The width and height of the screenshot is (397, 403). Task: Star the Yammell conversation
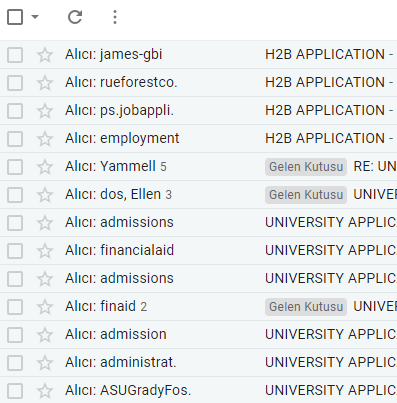(45, 167)
